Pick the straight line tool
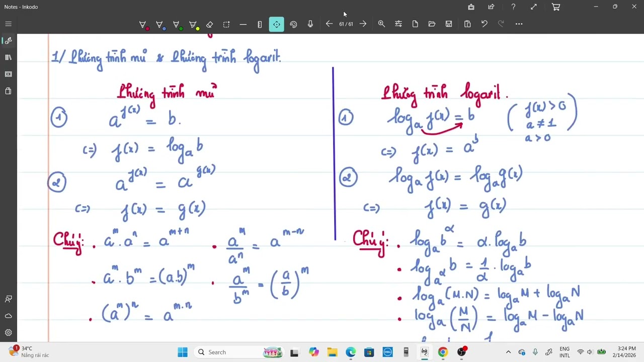Image resolution: width=644 pixels, height=362 pixels. tap(243, 24)
